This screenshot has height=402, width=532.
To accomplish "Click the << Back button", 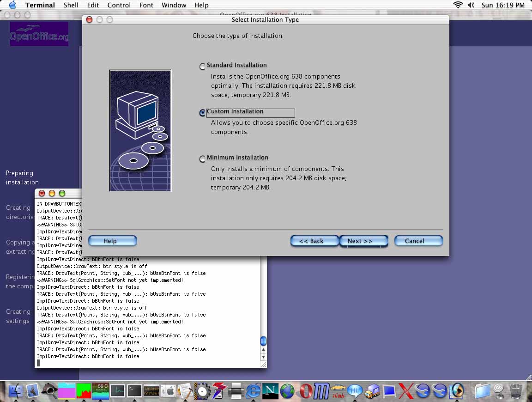I will pyautogui.click(x=314, y=241).
